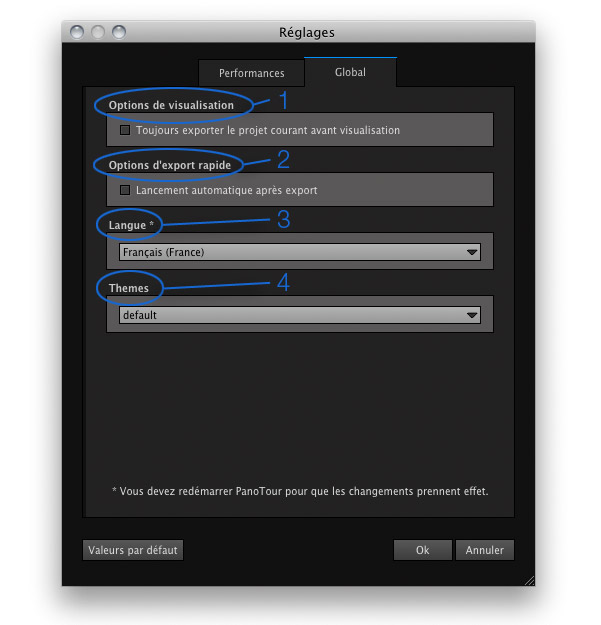
Task: Close the Réglages window
Action: pos(77,32)
